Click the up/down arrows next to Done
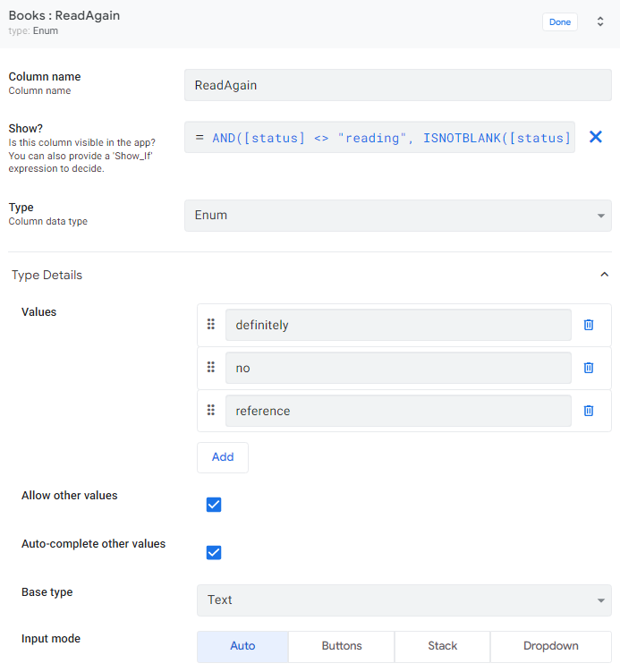620x672 pixels. click(x=600, y=21)
